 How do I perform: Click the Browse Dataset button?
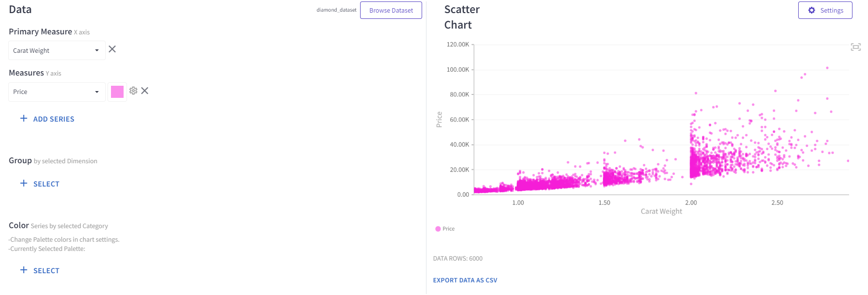pos(391,10)
